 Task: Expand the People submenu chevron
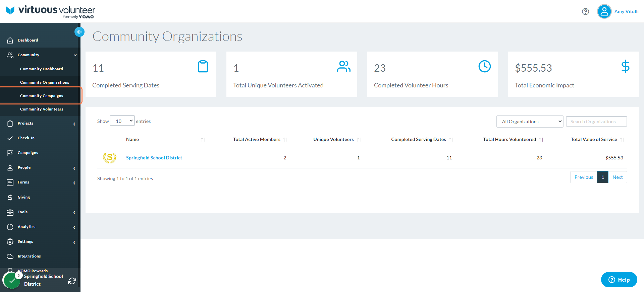tap(74, 168)
